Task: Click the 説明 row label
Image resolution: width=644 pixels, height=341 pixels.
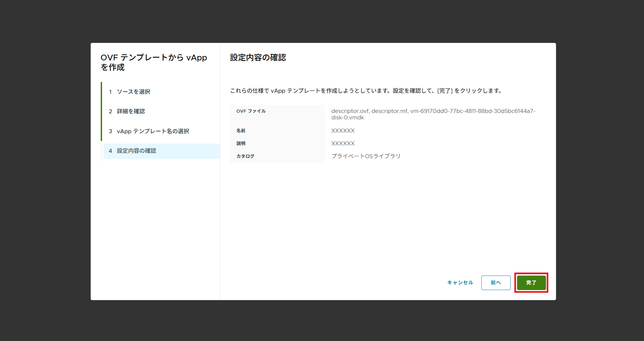Action: [241, 143]
